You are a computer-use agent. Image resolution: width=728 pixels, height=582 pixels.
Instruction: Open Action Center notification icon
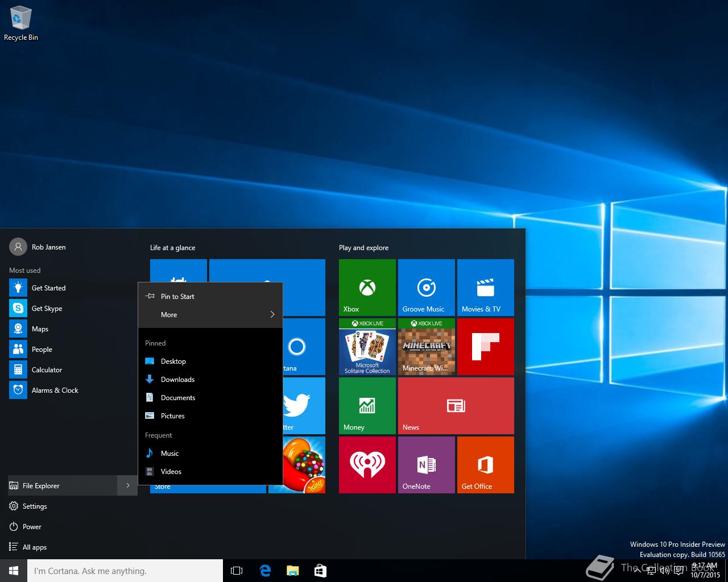coord(679,571)
